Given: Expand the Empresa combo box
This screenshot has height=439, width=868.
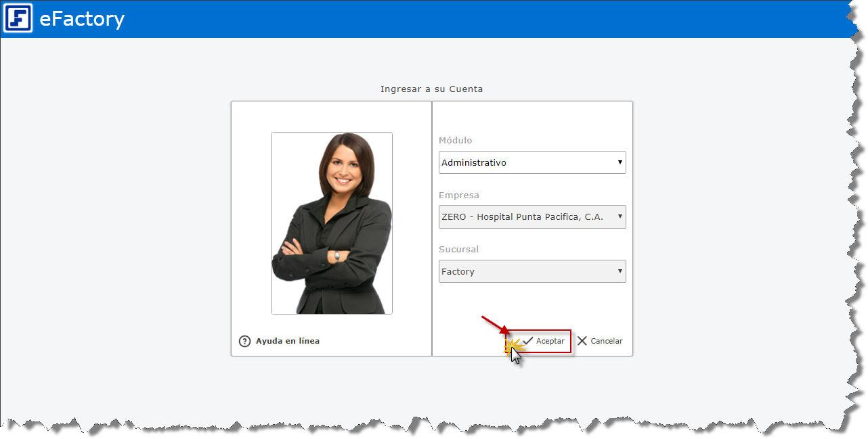Looking at the screenshot, I should pos(532,217).
